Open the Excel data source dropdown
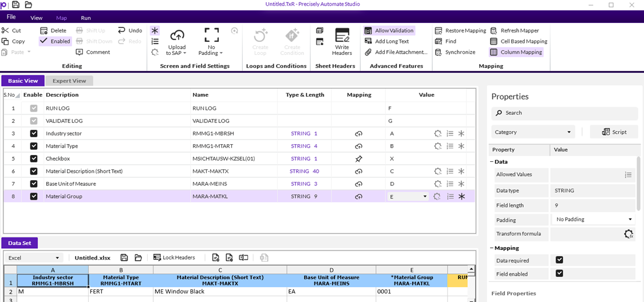644x302 pixels. point(34,258)
